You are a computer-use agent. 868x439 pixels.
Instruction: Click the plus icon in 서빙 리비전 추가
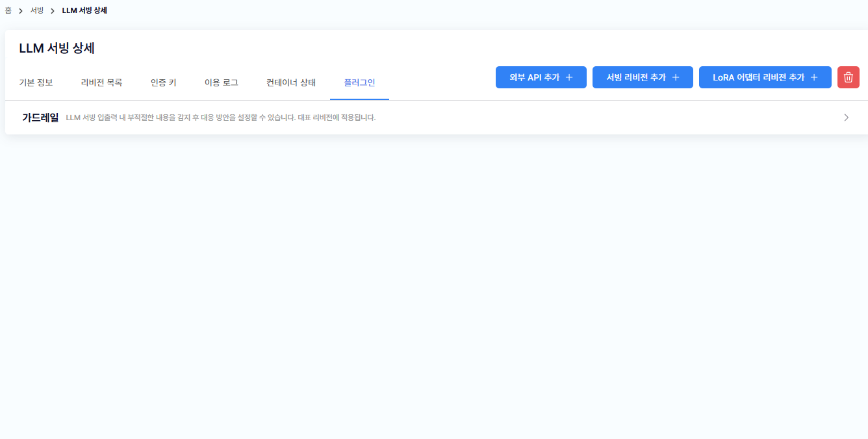(x=676, y=77)
